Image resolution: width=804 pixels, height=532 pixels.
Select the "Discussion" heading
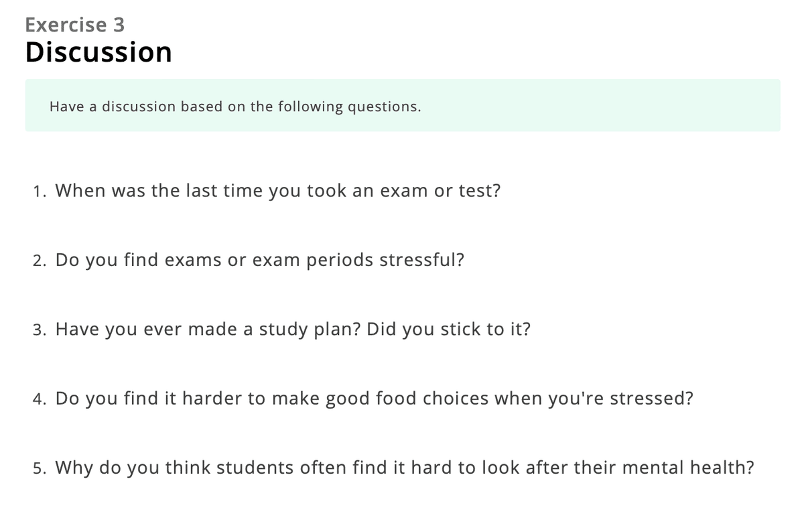[98, 52]
